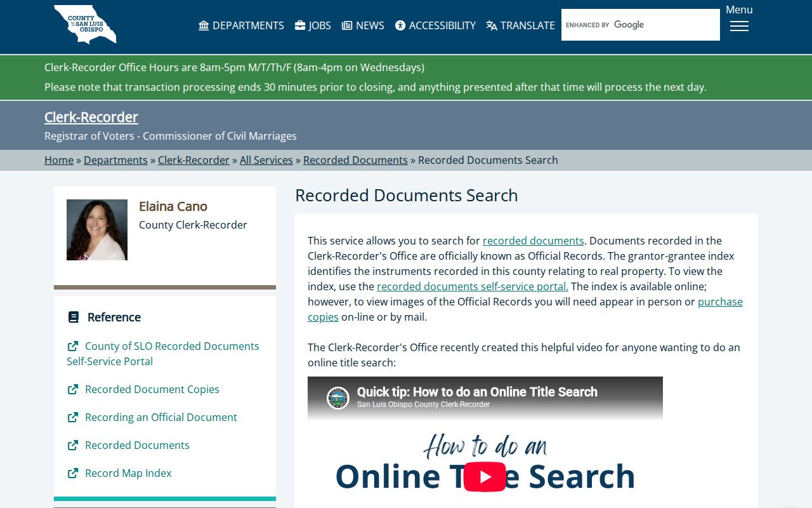Click the Jobs briefcase icon
This screenshot has width=812, height=508.
[x=300, y=25]
